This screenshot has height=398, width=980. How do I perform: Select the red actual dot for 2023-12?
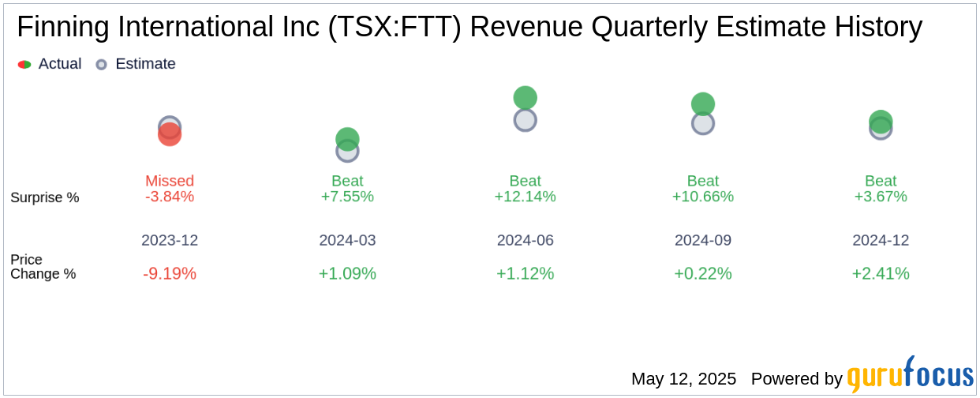point(170,134)
